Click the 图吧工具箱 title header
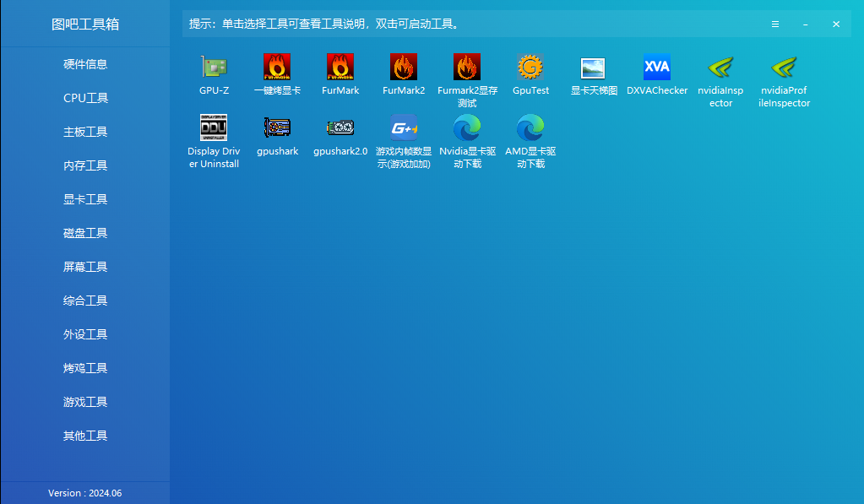Viewport: 864px width, 504px height. point(85,24)
